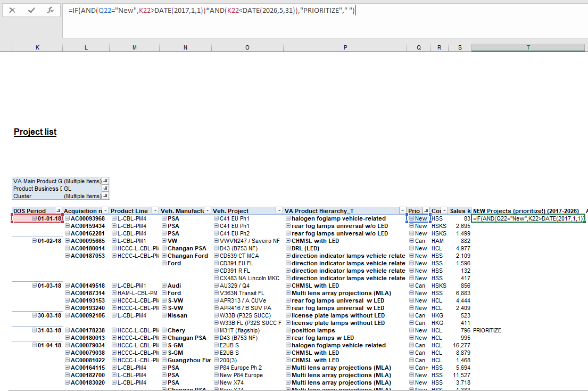Collapse the Nissan manufacturer item
This screenshot has height=391, width=588.
pos(164,315)
